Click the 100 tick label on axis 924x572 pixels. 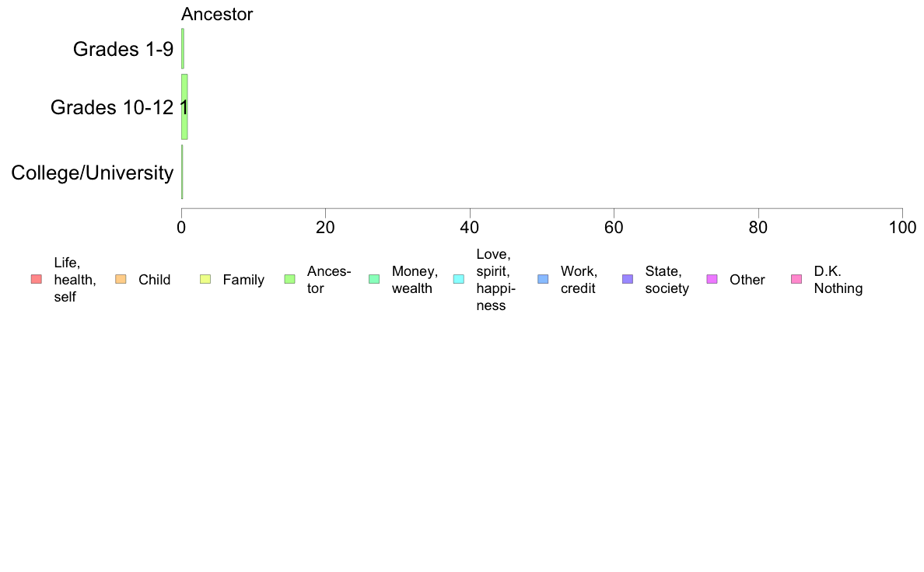[902, 228]
